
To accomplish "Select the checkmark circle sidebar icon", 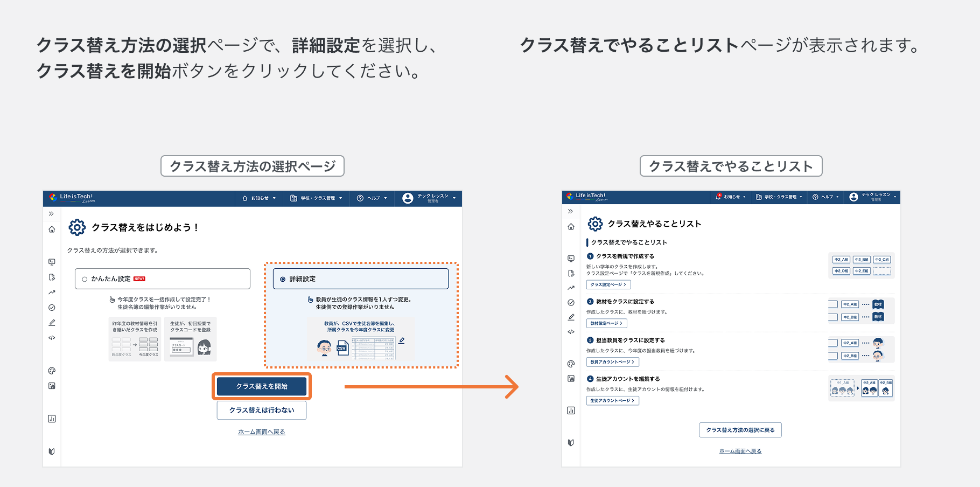I will tap(52, 308).
